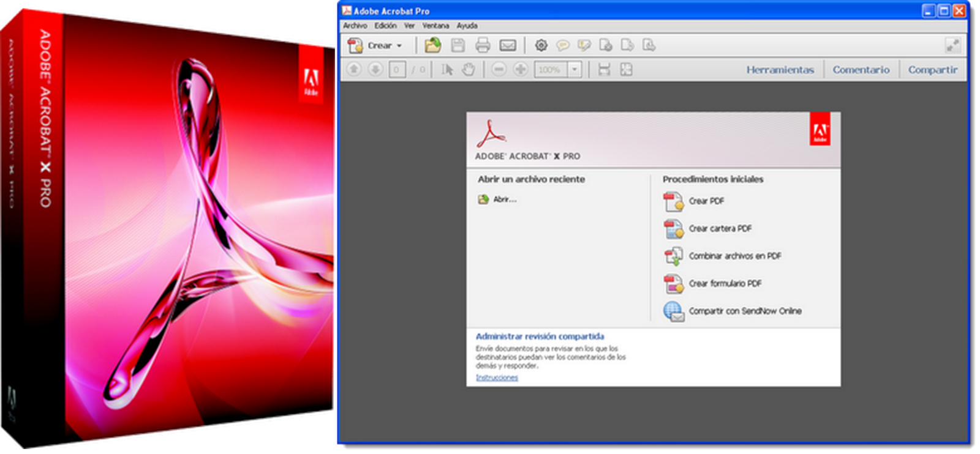
Task: Click the open file folder icon
Action: coord(433,45)
